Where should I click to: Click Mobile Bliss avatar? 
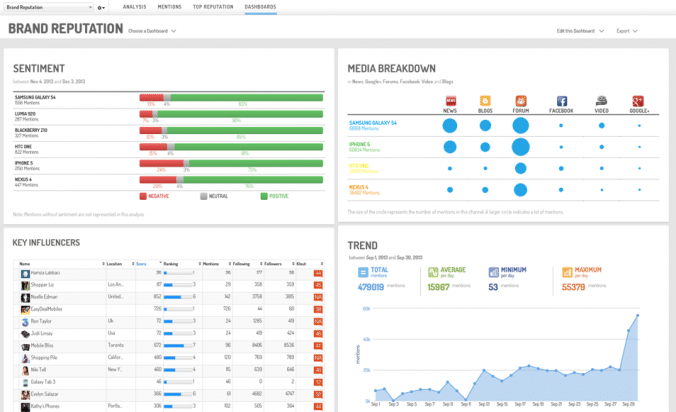tap(25, 346)
